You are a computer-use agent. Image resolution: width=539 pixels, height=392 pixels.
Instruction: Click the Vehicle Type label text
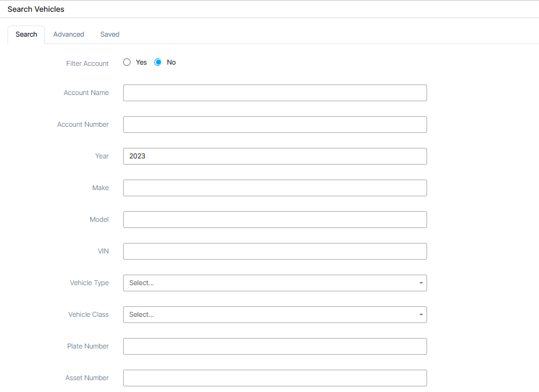(x=89, y=283)
